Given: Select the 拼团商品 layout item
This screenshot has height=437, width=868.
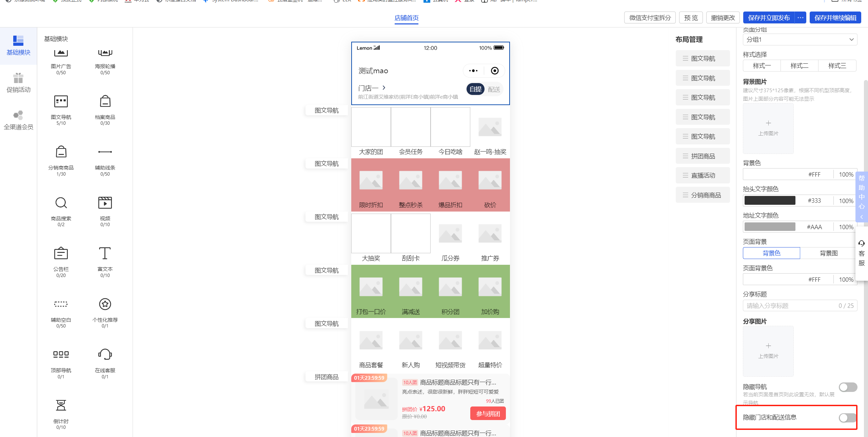Looking at the screenshot, I should pyautogui.click(x=703, y=156).
